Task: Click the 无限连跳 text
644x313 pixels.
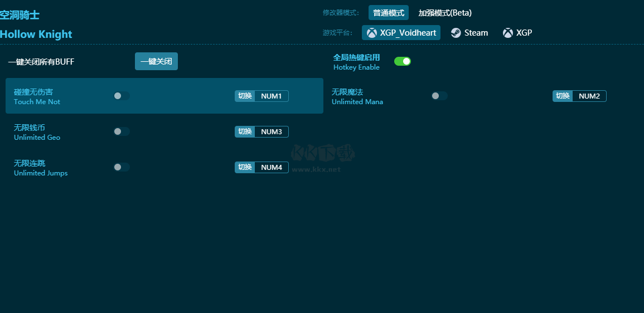Action: 30,164
